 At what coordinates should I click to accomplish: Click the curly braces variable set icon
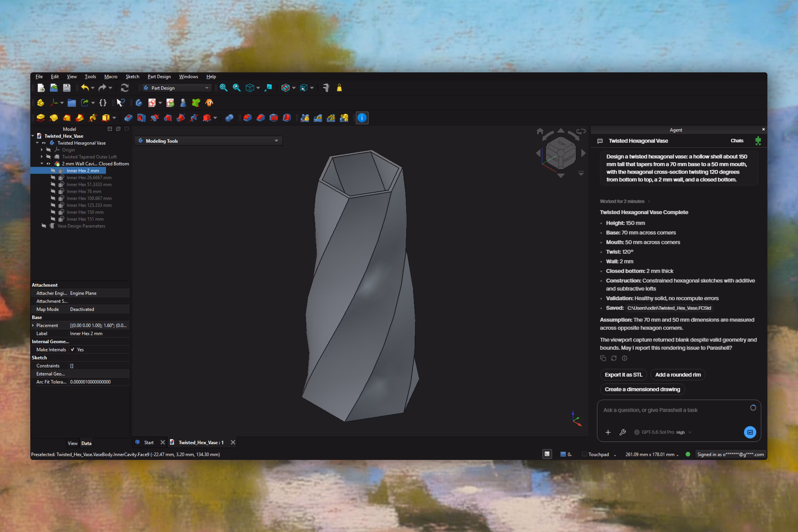click(103, 103)
